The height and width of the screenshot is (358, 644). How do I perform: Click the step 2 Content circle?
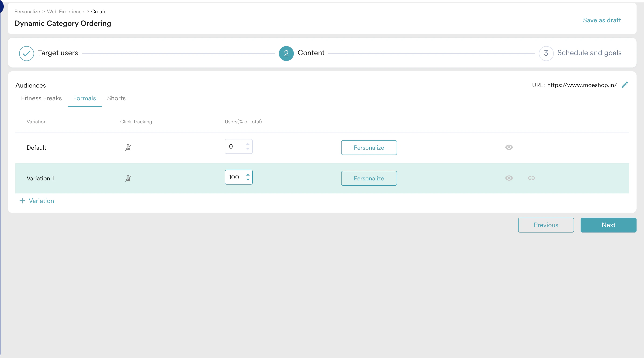click(x=286, y=53)
